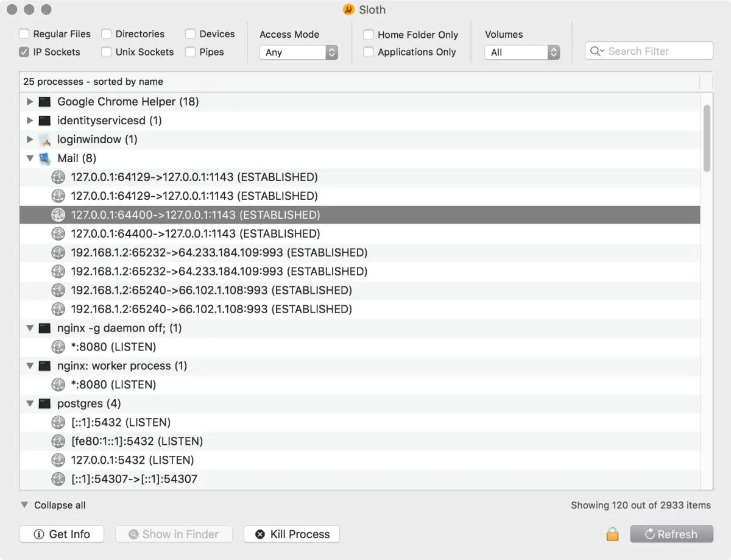
Task: Click the Mail app icon in process list
Action: tap(44, 158)
